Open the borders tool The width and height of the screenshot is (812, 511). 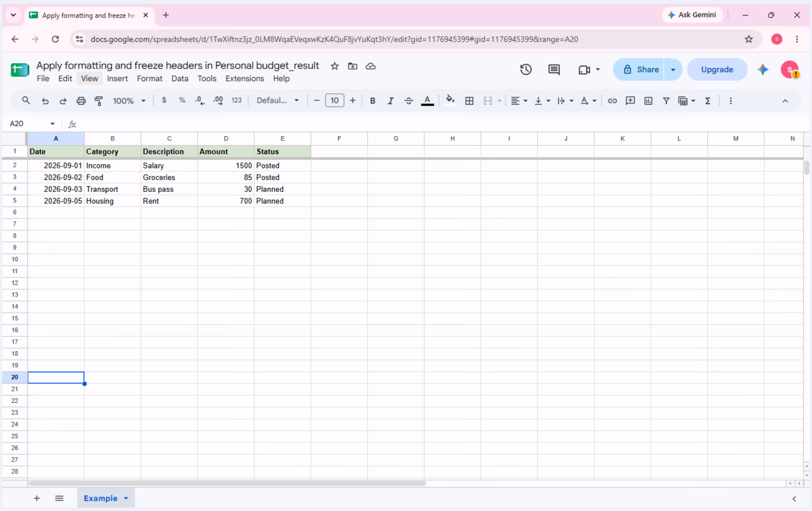tap(469, 101)
